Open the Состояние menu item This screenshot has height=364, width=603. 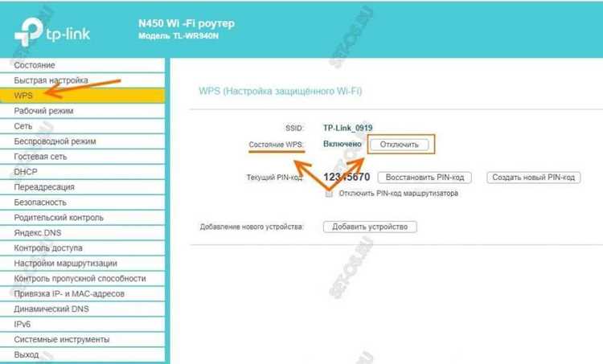pyautogui.click(x=82, y=65)
